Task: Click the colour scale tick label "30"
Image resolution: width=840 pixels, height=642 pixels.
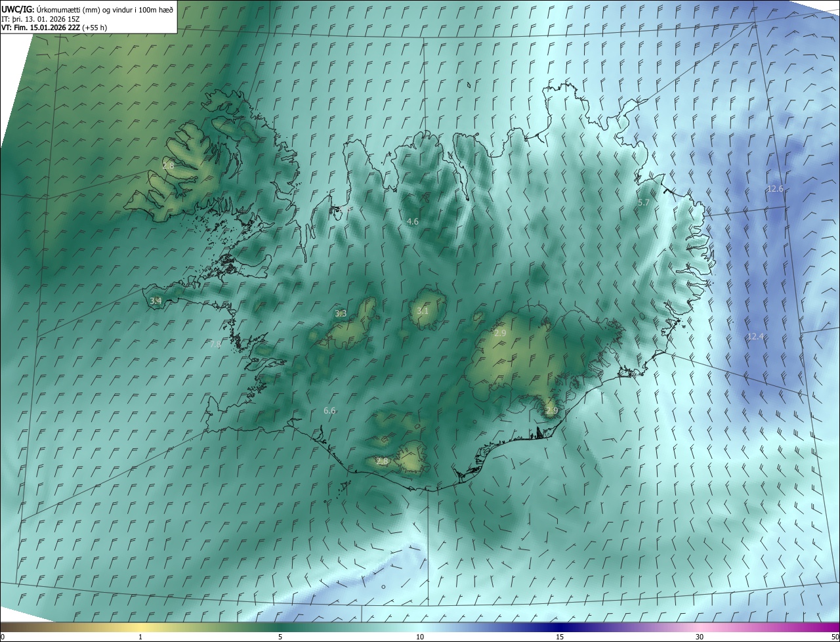Action: coord(700,637)
